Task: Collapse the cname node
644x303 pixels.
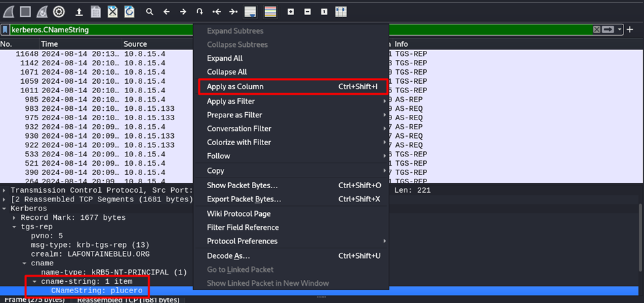Action: tap(24, 263)
